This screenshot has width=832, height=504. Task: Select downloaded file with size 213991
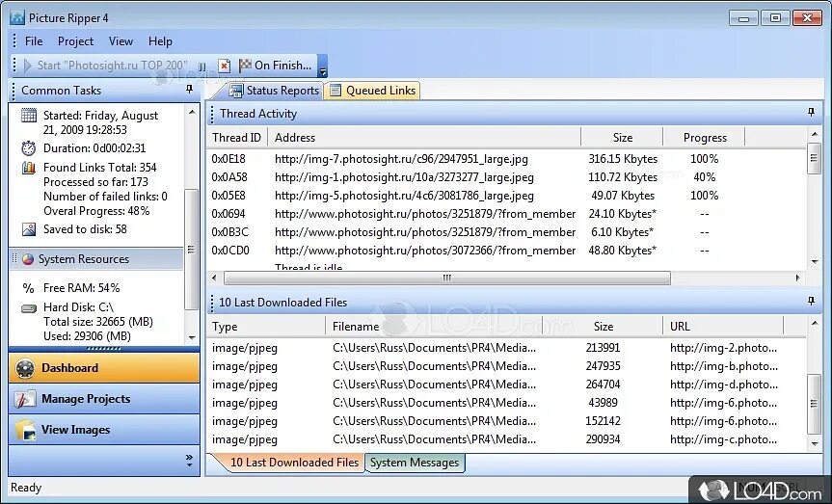[507, 348]
